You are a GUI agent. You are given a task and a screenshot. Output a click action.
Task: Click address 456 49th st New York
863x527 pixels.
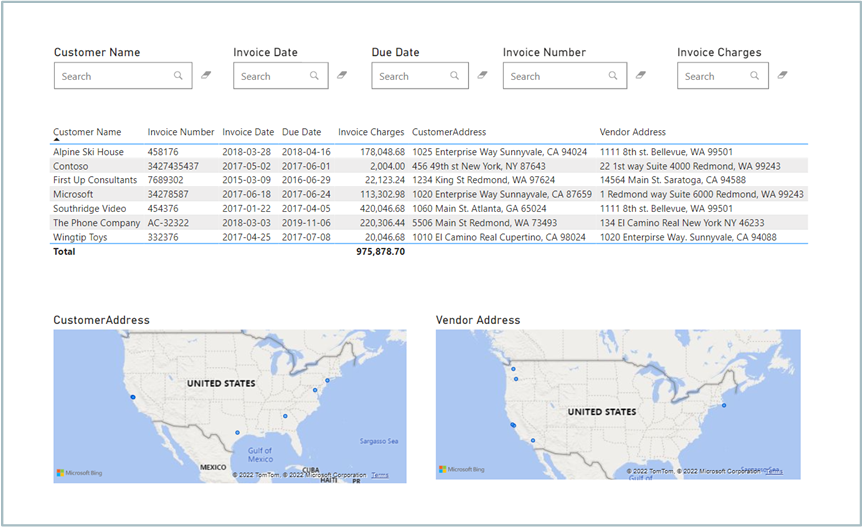(x=479, y=166)
